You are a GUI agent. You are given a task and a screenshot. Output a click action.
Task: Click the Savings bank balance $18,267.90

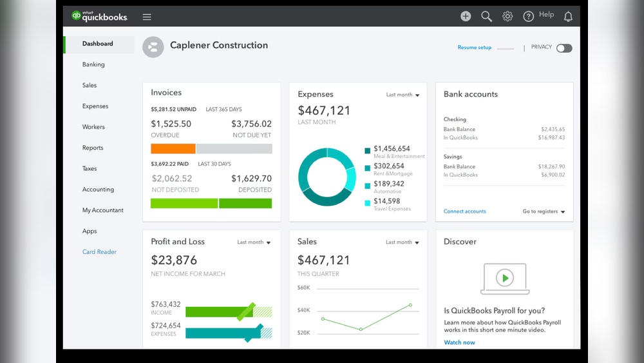click(x=552, y=166)
